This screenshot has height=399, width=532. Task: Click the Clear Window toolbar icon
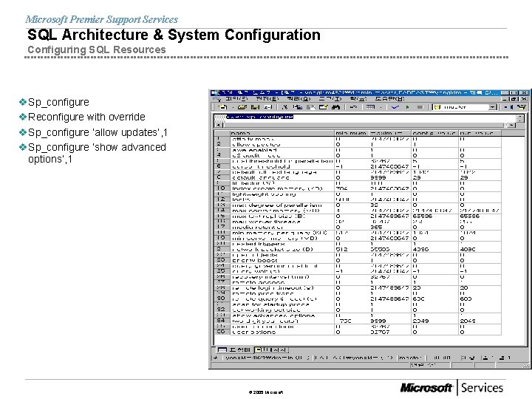pos(323,107)
